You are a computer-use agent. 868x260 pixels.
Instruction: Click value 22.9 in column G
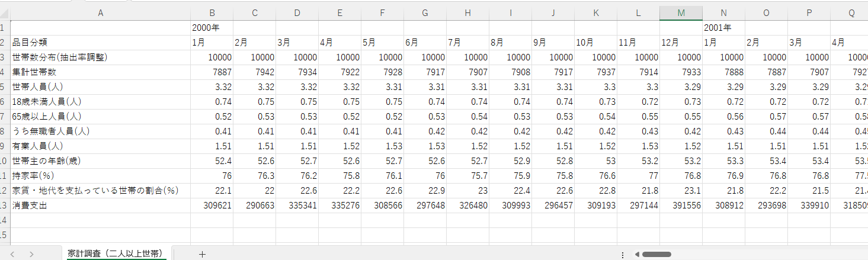[x=425, y=191]
